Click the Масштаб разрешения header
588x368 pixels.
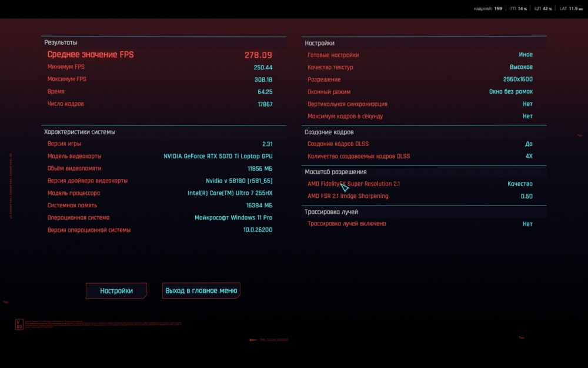[336, 172]
